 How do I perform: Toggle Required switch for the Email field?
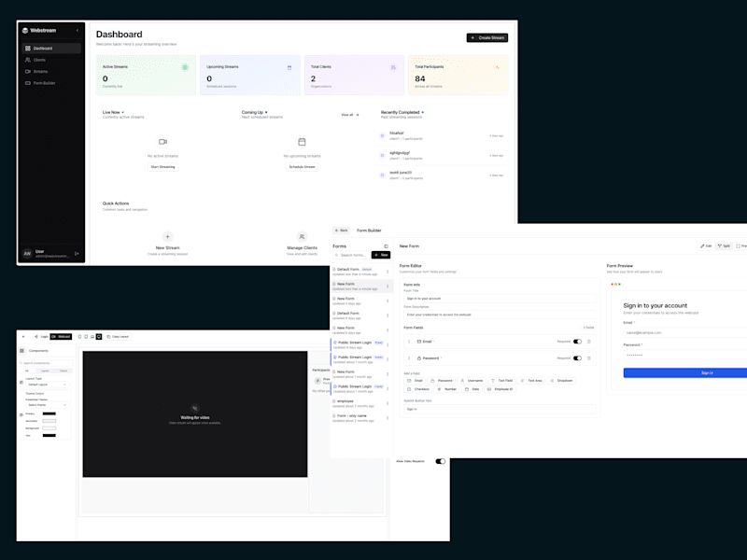pos(577,342)
